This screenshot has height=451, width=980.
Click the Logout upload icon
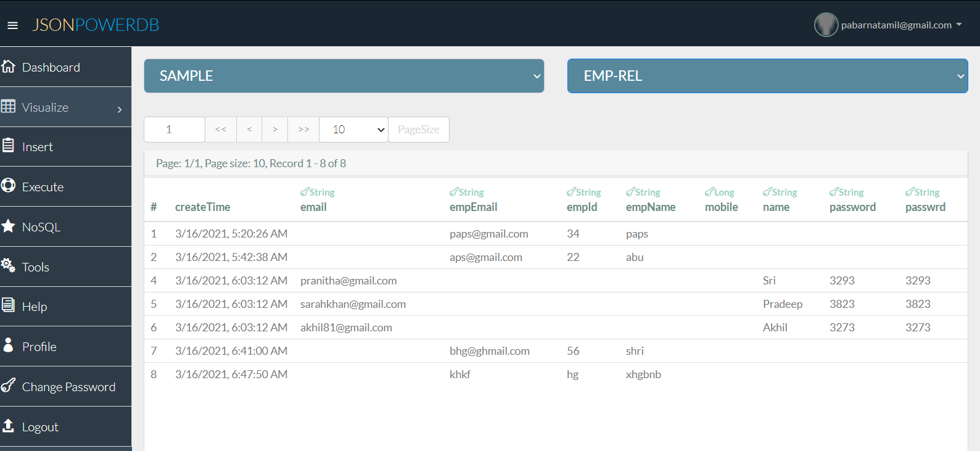point(8,425)
